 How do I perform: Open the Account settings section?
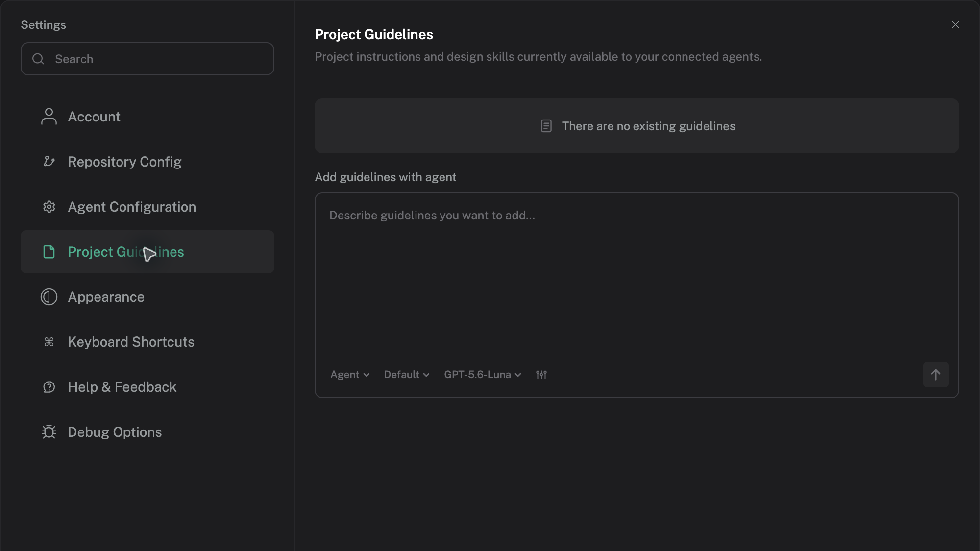pyautogui.click(x=147, y=117)
